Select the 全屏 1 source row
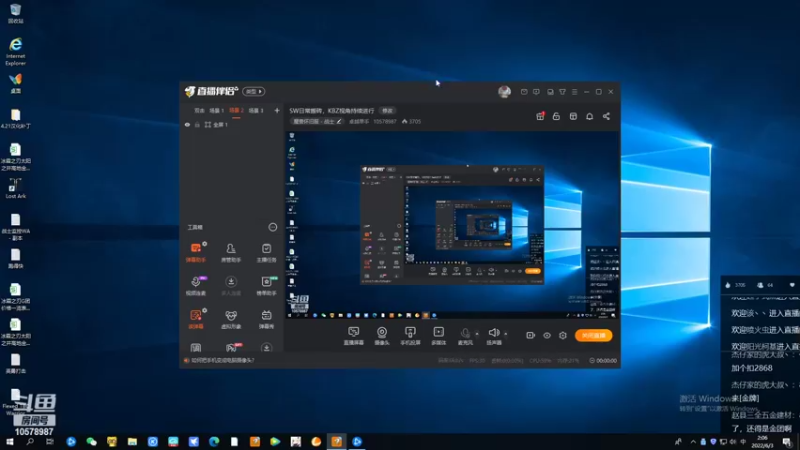 [232, 124]
